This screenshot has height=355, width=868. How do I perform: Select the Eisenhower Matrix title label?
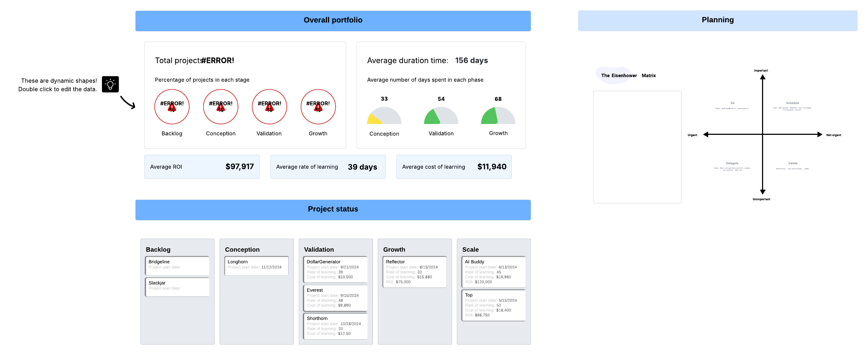tap(628, 76)
